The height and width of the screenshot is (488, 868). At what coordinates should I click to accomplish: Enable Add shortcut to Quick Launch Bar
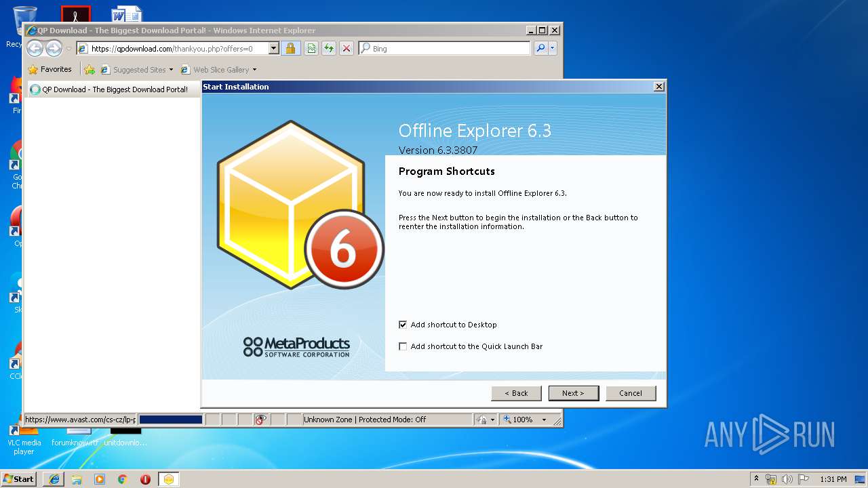click(403, 346)
